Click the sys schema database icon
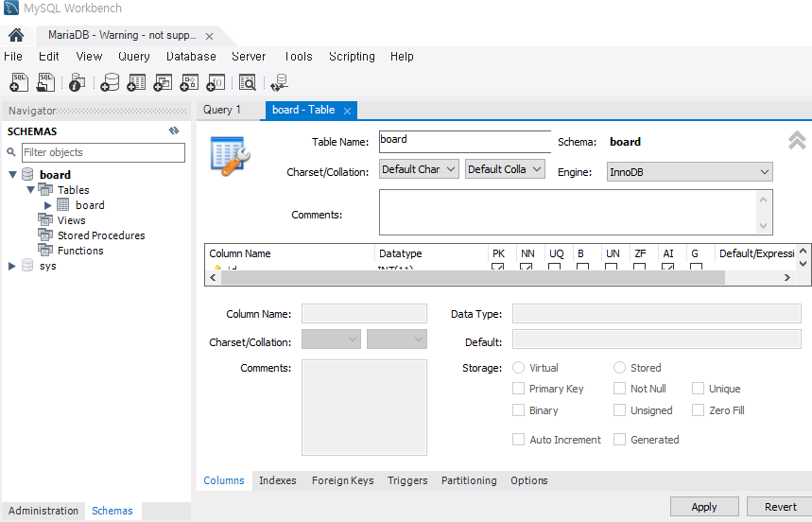 [x=27, y=266]
